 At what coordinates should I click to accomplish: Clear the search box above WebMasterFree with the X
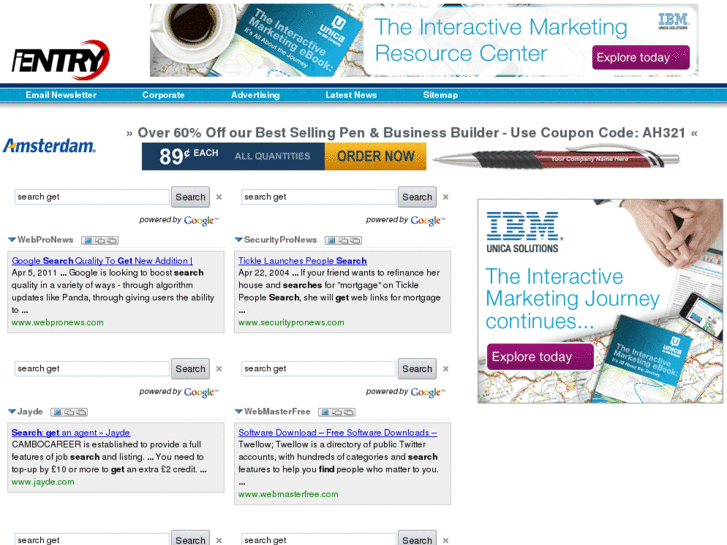[446, 369]
